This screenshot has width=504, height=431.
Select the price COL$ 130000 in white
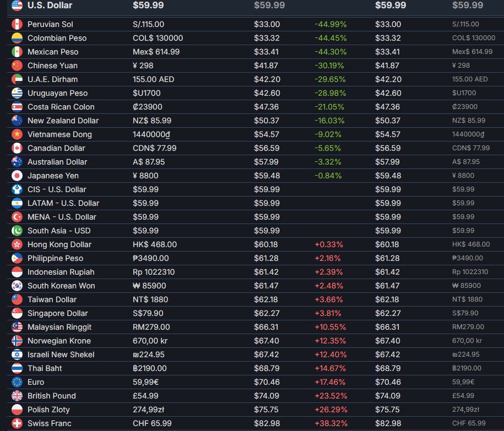(x=158, y=38)
